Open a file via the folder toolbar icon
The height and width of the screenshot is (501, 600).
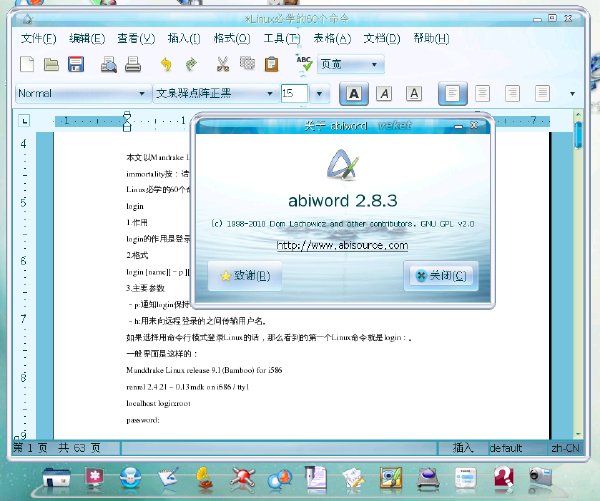tap(51, 64)
